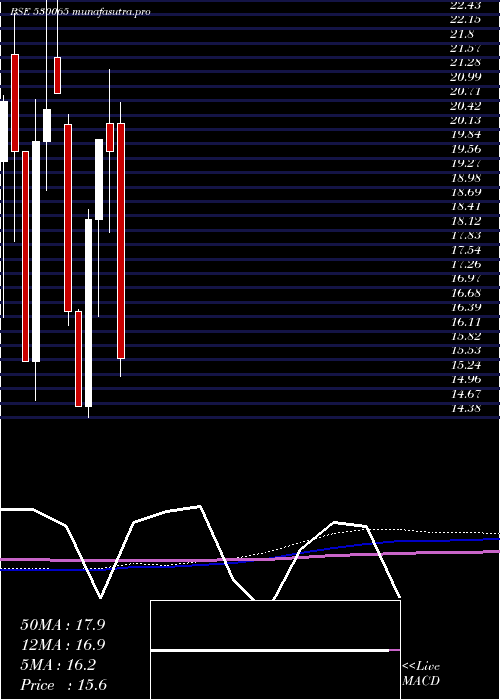The height and width of the screenshot is (700, 500).
Task: Select the 19.56 price label
Action: (x=466, y=149)
